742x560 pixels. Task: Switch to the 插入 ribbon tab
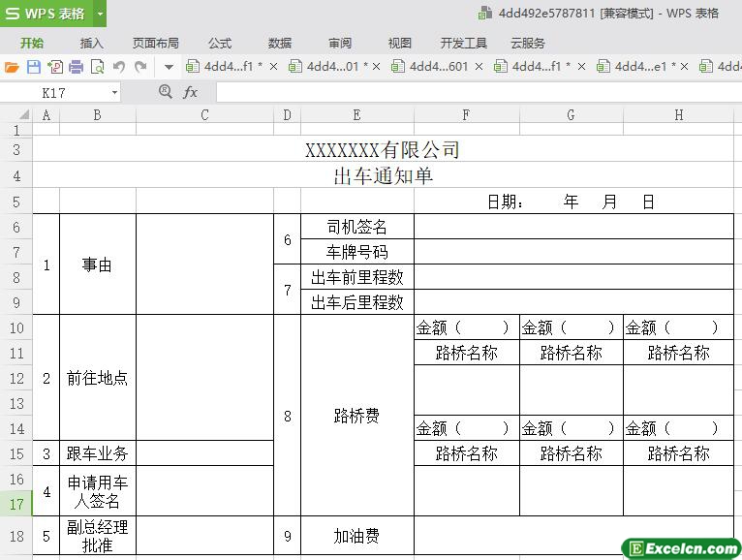tap(91, 43)
